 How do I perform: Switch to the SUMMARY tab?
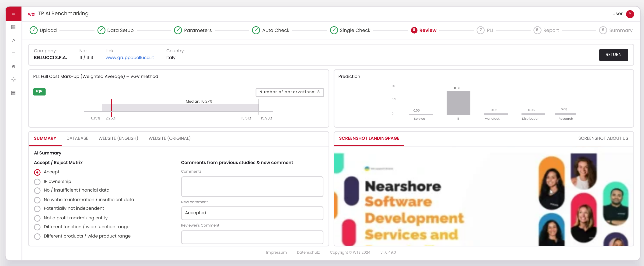(x=45, y=139)
